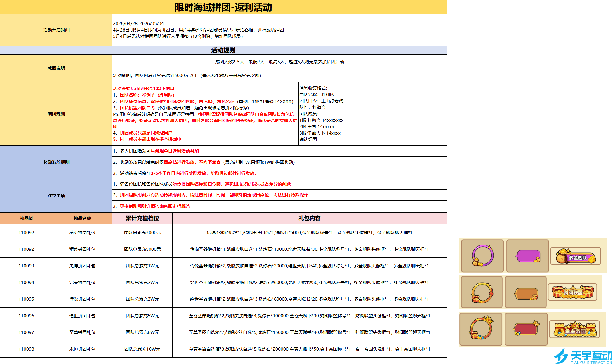Click the orange chat bubble frame icon
The height and width of the screenshot is (364, 615).
526,292
